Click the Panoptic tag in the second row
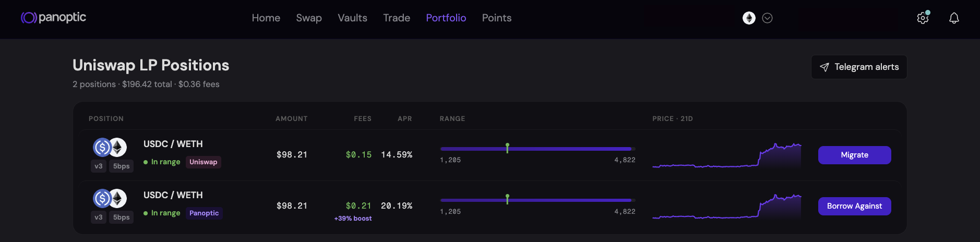This screenshot has height=242, width=980. 204,213
